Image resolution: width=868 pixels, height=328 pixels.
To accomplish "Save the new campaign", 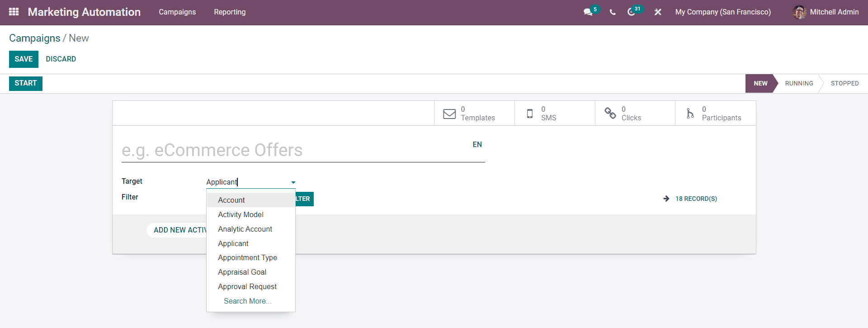I will pos(24,59).
